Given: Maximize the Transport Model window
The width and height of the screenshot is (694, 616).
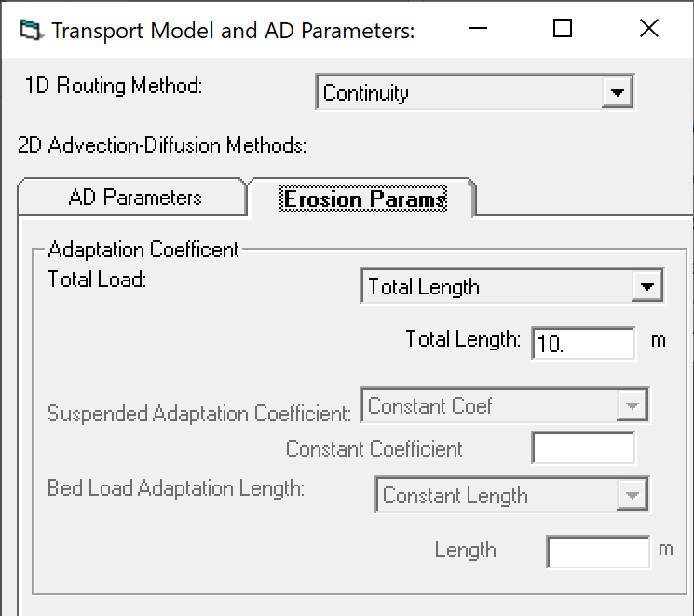Looking at the screenshot, I should pos(562,29).
